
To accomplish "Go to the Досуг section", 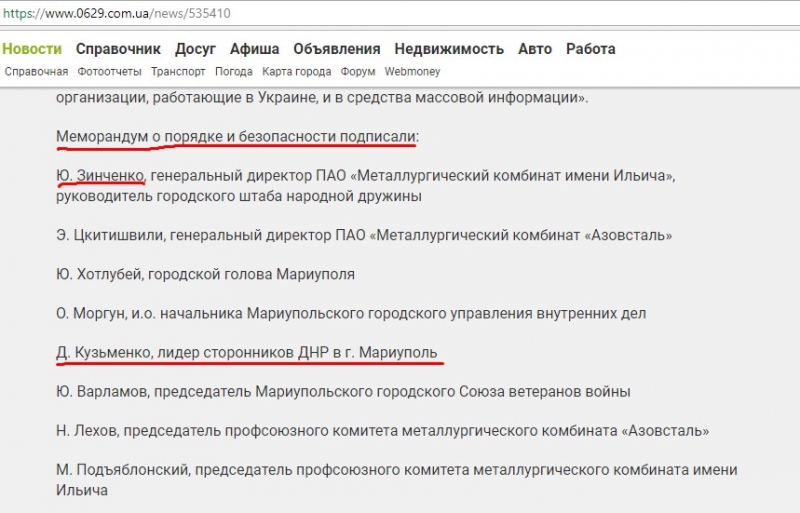I will 195,49.
